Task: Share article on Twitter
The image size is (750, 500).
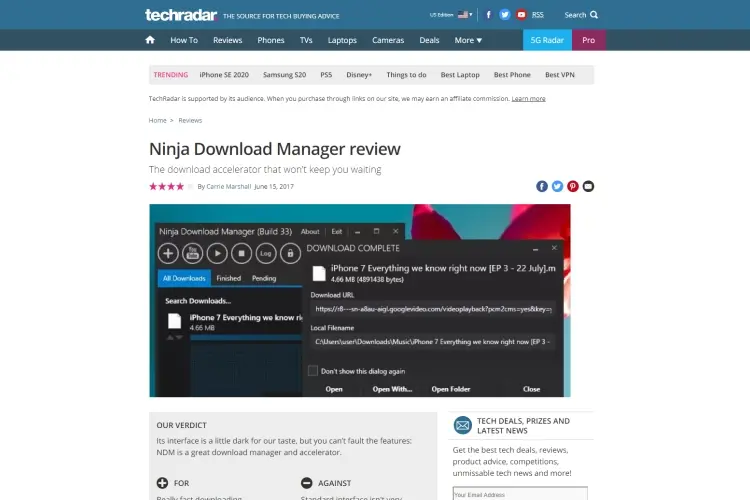Action: [x=557, y=186]
